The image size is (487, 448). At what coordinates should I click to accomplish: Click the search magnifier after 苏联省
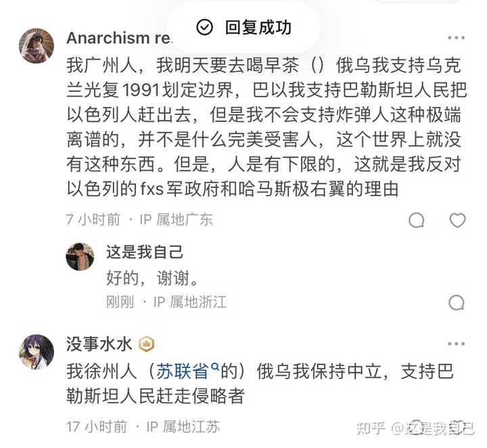coord(214,367)
